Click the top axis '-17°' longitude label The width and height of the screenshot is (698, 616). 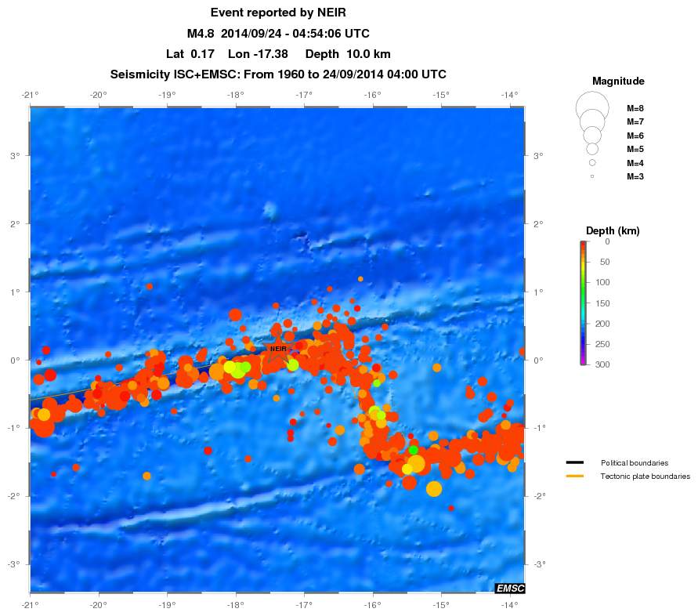(x=305, y=95)
